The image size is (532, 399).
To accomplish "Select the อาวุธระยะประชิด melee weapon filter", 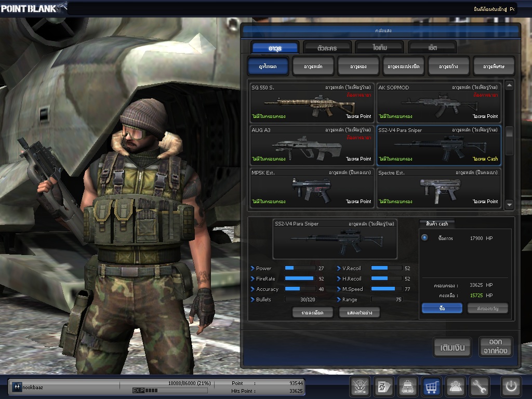I will pos(403,66).
